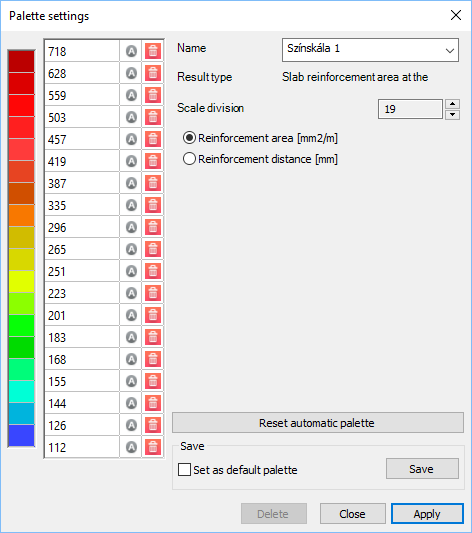Click the auto icon beside 419
Viewport: 472px width, 533px height.
(132, 161)
